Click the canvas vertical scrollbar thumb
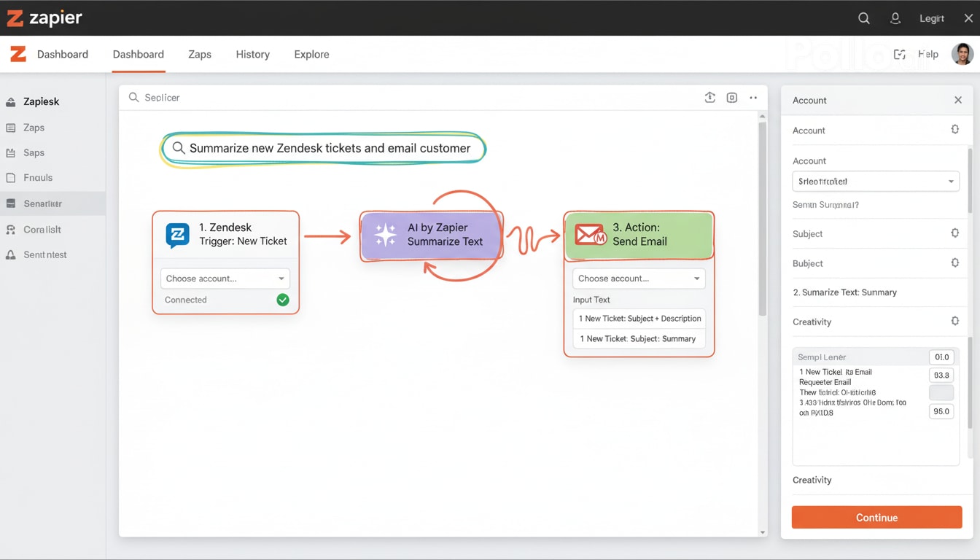This screenshot has height=560, width=980. 763,219
